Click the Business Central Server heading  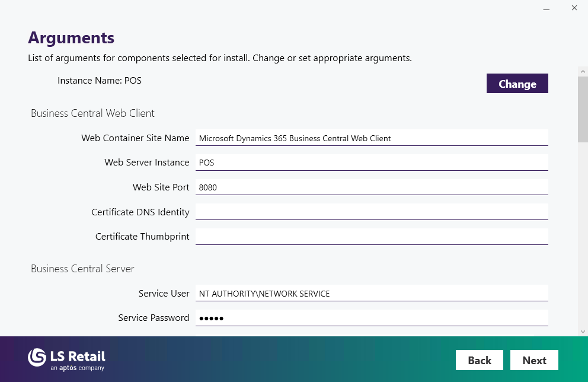(x=82, y=269)
